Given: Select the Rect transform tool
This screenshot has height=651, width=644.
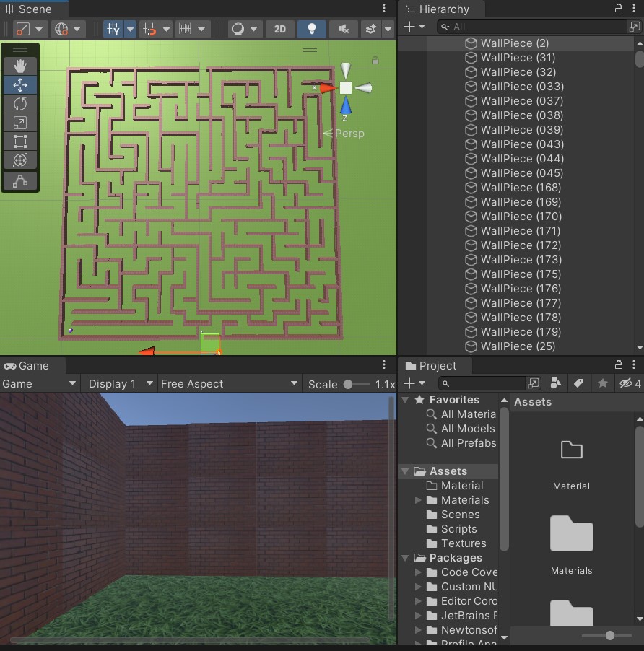Looking at the screenshot, I should coord(20,141).
